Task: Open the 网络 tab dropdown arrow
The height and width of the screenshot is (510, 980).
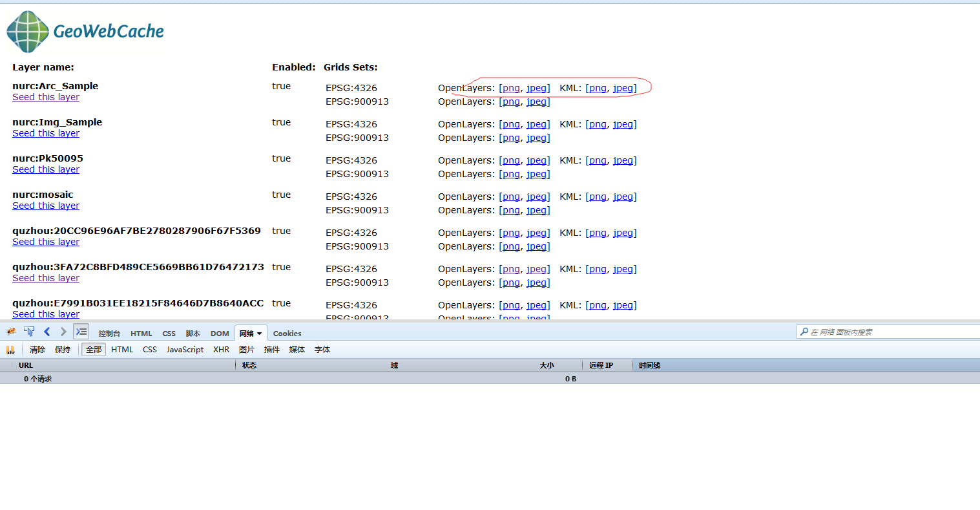Action: [x=260, y=334]
